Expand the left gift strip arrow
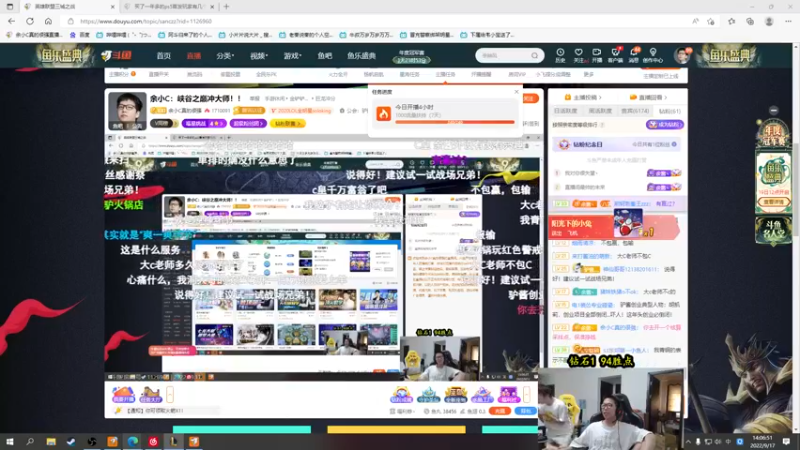Image resolution: width=800 pixels, height=450 pixels. tap(170, 394)
